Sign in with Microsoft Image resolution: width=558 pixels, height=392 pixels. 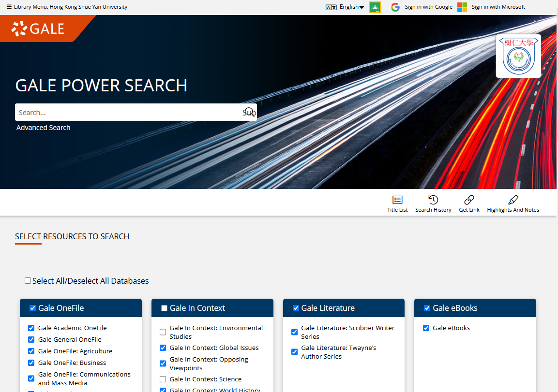click(491, 7)
